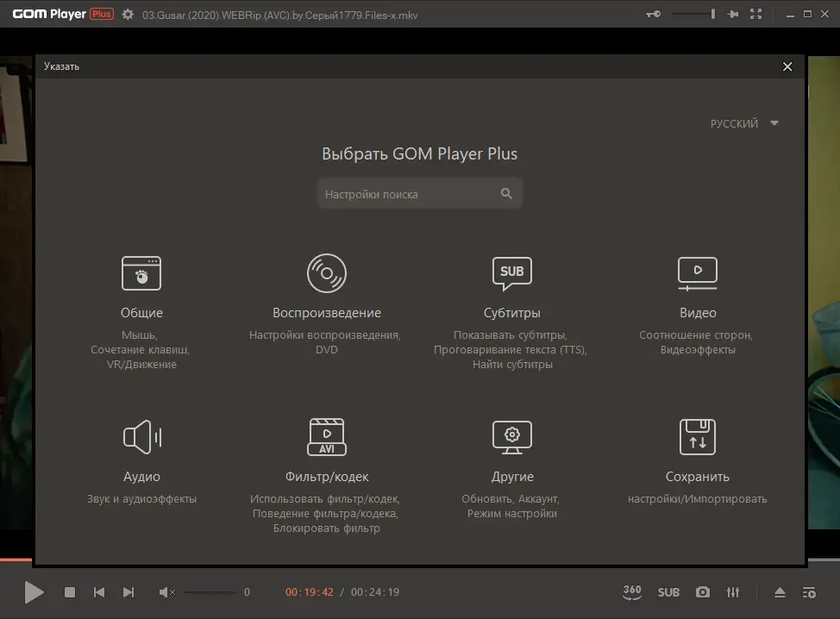Screen dimensions: 840x619
Task: Click the Фильтр/кодек category label
Action: click(x=327, y=477)
